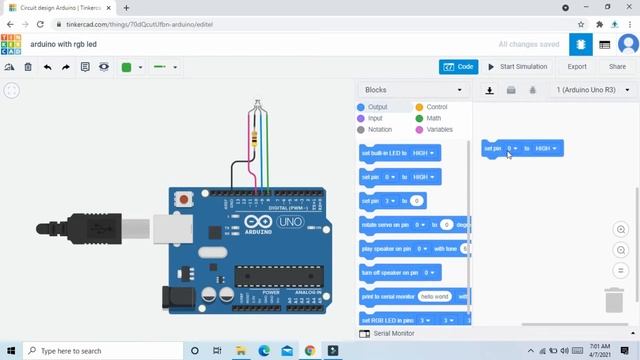
Task: Open first pin dropdown on set RGB LED block
Action: pyautogui.click(x=424, y=321)
